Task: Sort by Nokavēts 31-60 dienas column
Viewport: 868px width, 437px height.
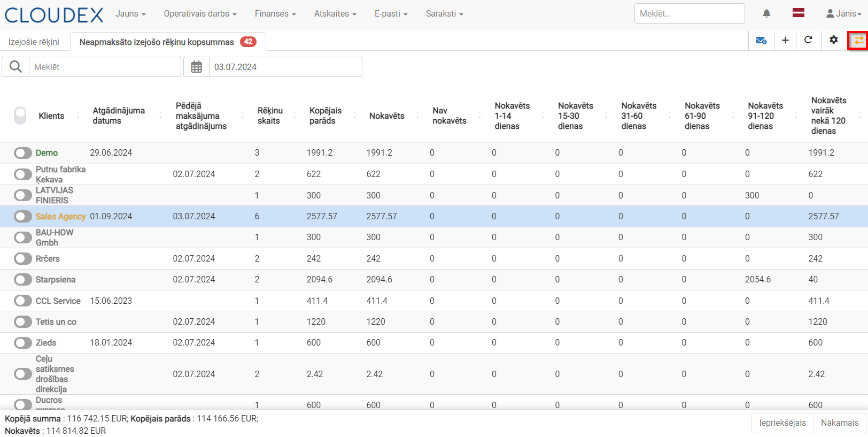Action: (639, 116)
